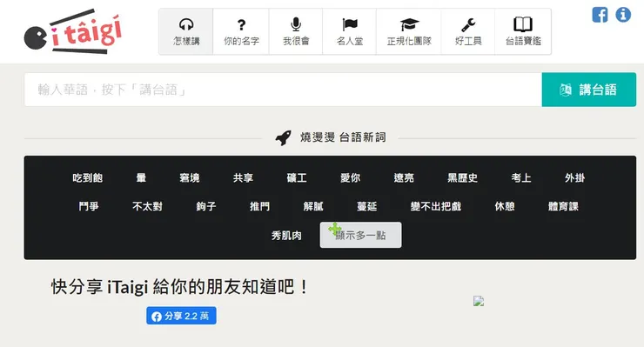Click the Facebook 分享 2.2 萬 button
This screenshot has width=644, height=347.
pyautogui.click(x=181, y=316)
